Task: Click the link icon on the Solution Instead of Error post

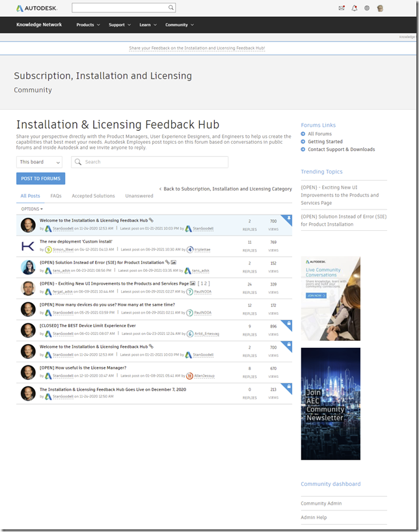Action: point(167,262)
